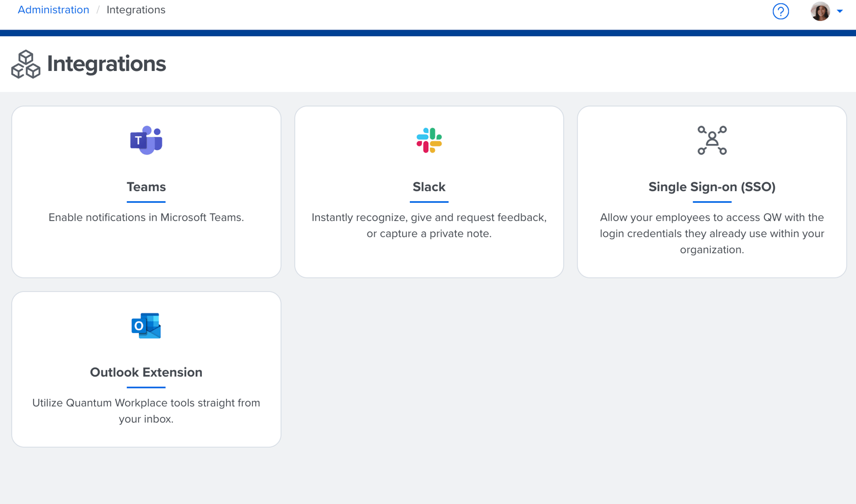Open the Teams integration title
This screenshot has height=504, width=856.
pyautogui.click(x=146, y=187)
